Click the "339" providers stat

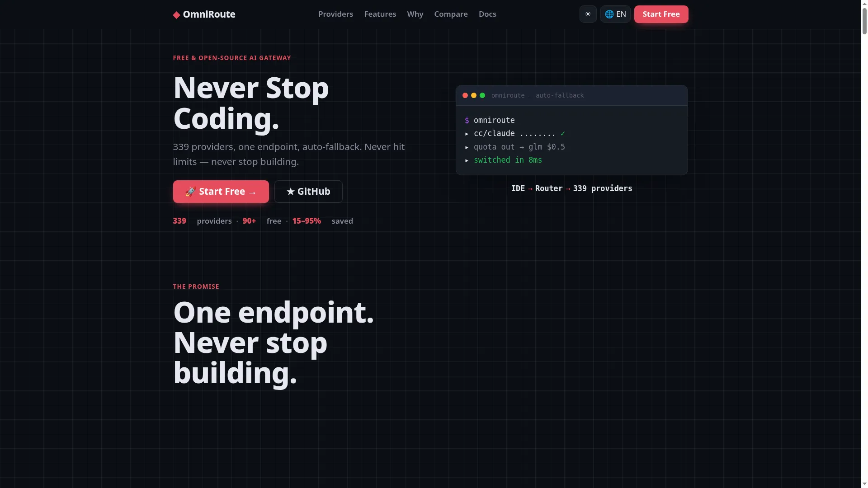point(179,221)
